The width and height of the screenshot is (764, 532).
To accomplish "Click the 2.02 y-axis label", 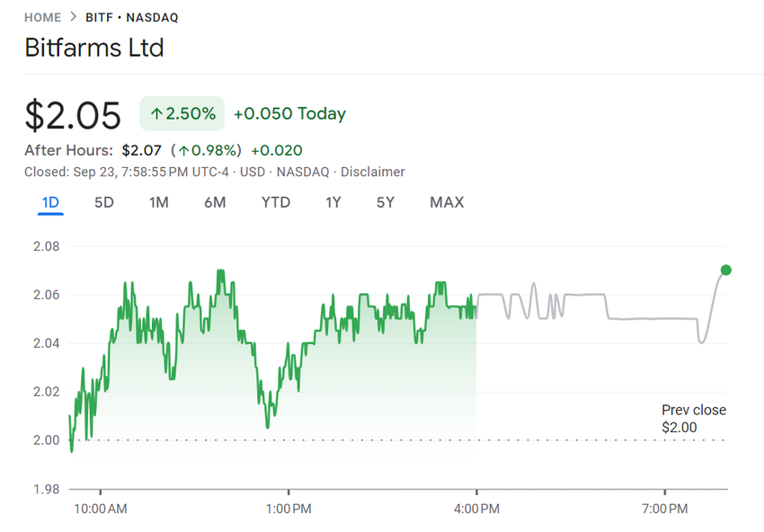I will tap(46, 392).
